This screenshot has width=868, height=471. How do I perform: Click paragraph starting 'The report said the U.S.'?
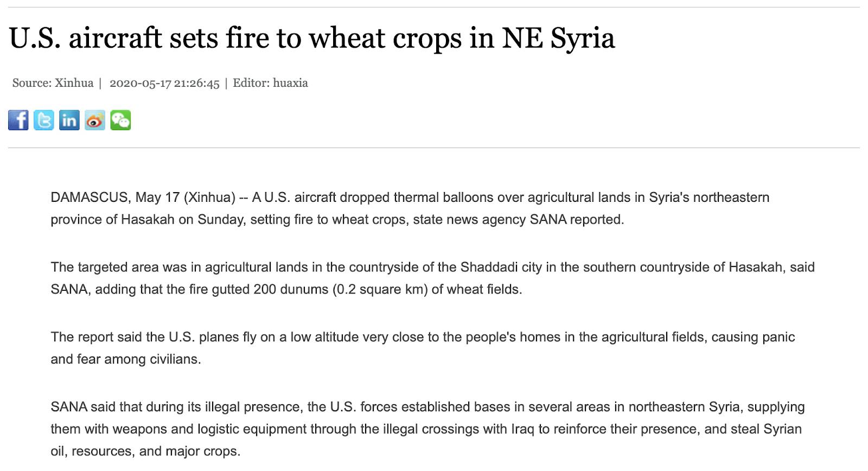point(423,348)
